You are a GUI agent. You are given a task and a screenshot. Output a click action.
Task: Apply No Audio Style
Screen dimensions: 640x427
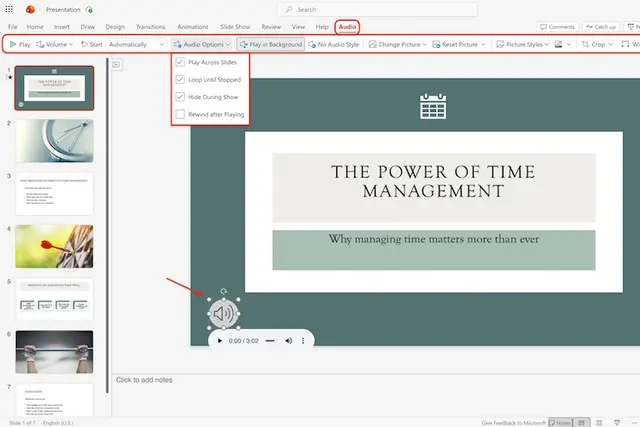coord(334,44)
